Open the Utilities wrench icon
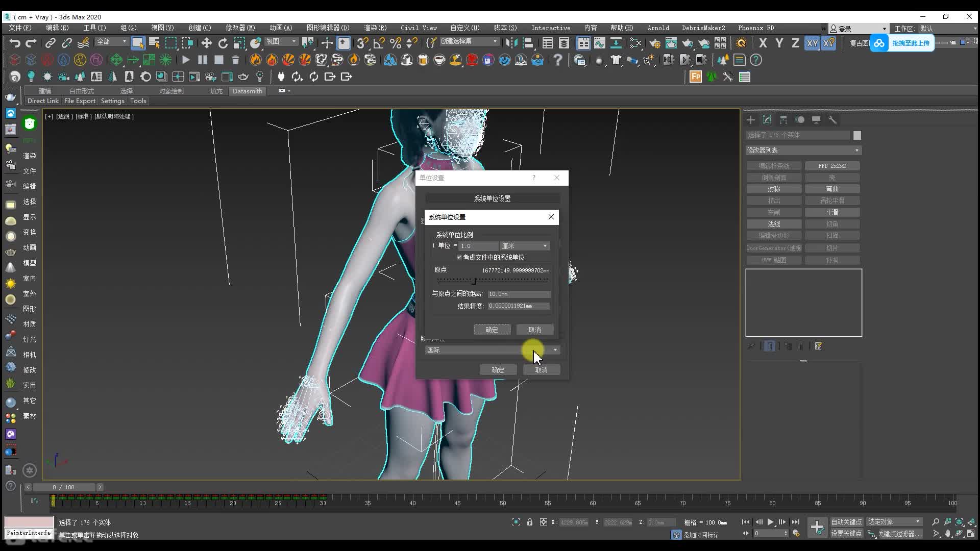 (x=832, y=120)
